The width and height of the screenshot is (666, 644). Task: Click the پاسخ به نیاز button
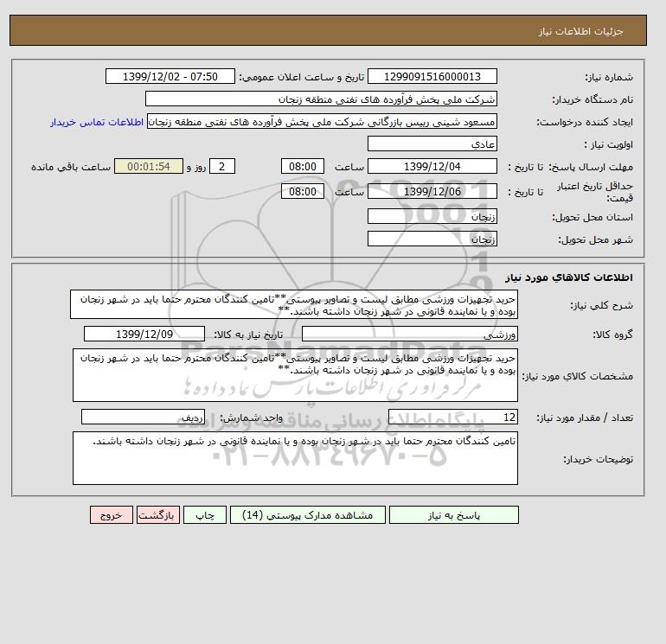tap(453, 514)
